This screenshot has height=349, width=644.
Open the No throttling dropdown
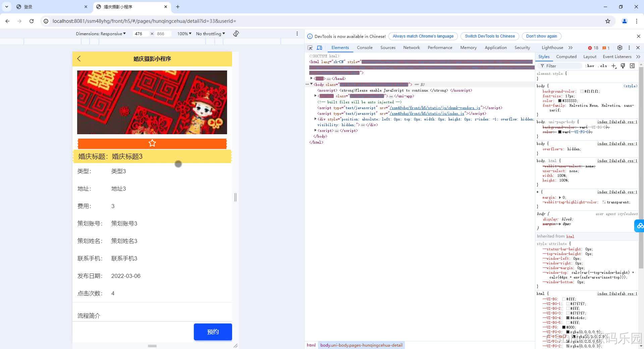210,34
